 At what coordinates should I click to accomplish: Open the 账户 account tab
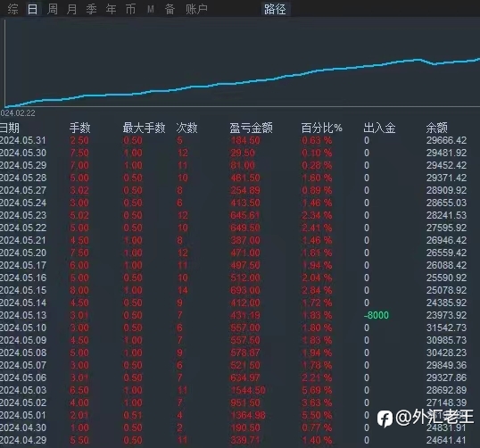[196, 9]
